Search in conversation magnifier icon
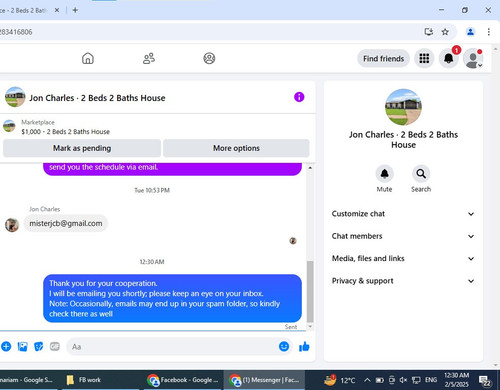The image size is (500, 390). coord(421,174)
